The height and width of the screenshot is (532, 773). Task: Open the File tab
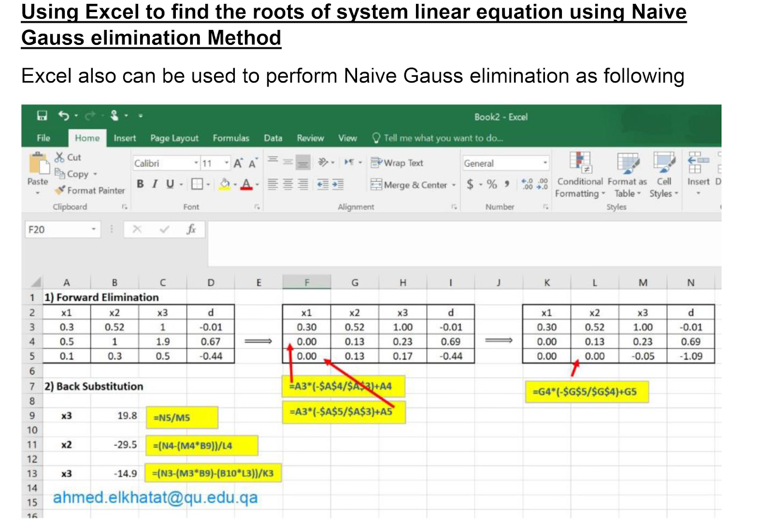[43, 138]
